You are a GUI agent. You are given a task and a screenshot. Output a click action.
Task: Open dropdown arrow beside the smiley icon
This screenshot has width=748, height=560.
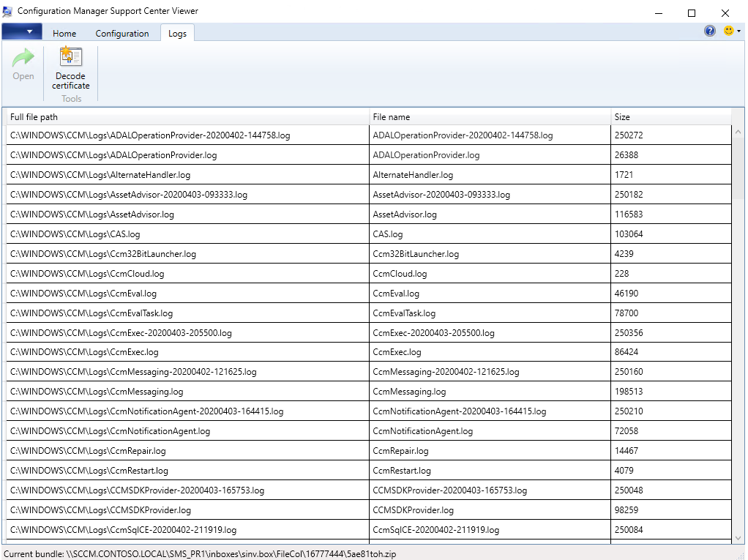click(x=739, y=31)
